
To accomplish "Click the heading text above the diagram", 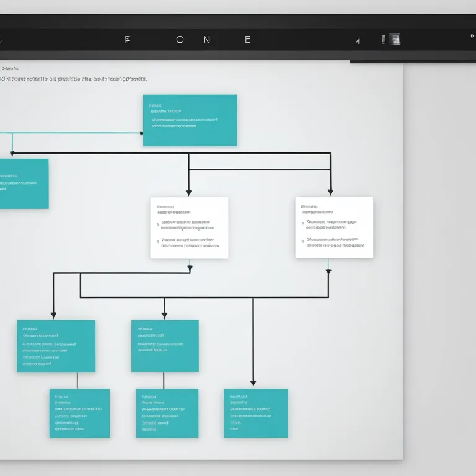I will pyautogui.click(x=74, y=79).
